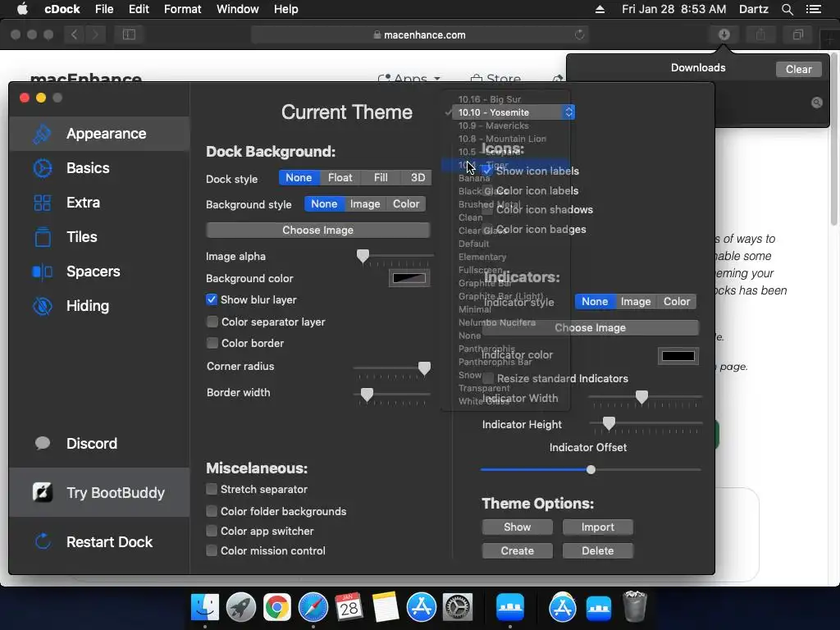Open the cDock application menu

click(x=62, y=9)
